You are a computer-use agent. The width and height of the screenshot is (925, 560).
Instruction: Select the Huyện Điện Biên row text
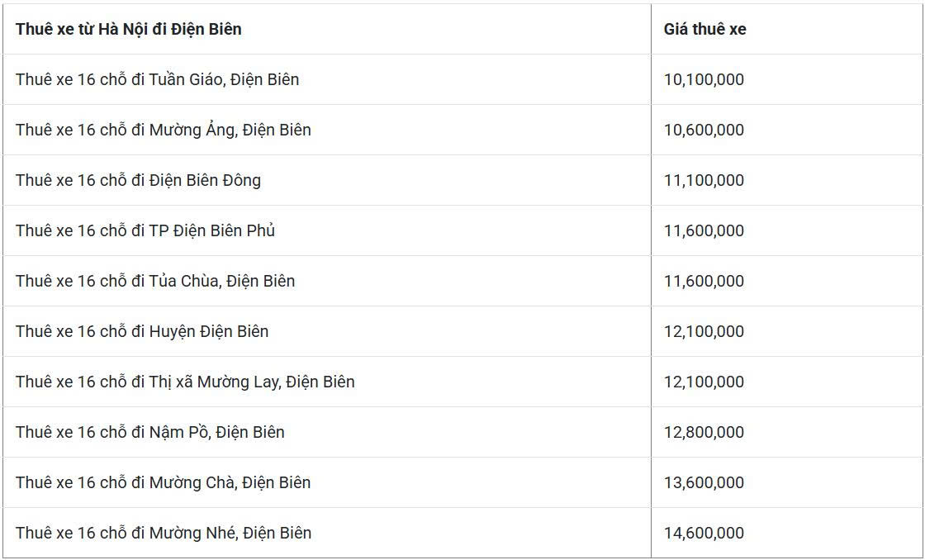click(x=141, y=331)
